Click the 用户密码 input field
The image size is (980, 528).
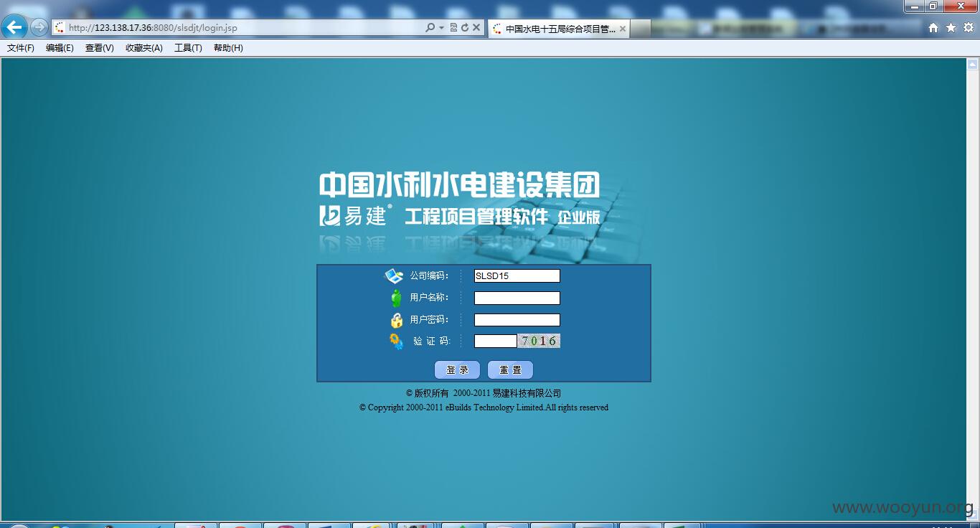(517, 320)
